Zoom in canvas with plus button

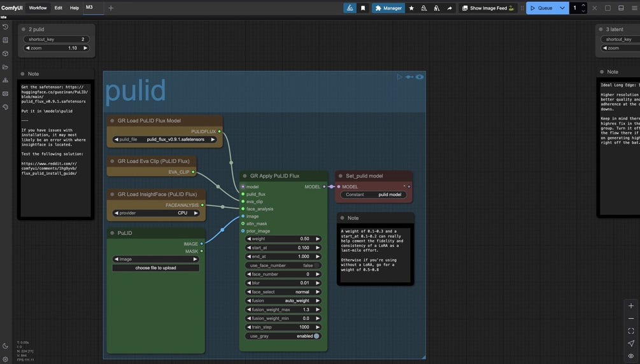coord(631,305)
